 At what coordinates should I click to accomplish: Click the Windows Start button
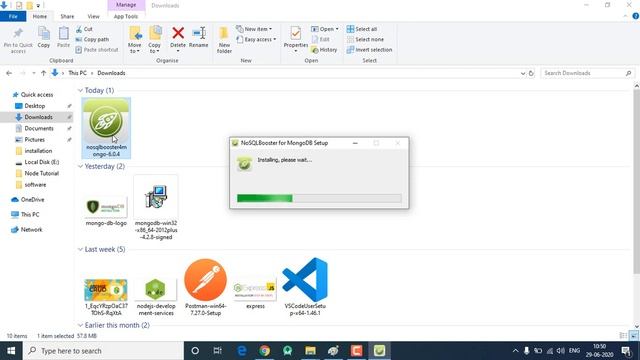(11, 351)
